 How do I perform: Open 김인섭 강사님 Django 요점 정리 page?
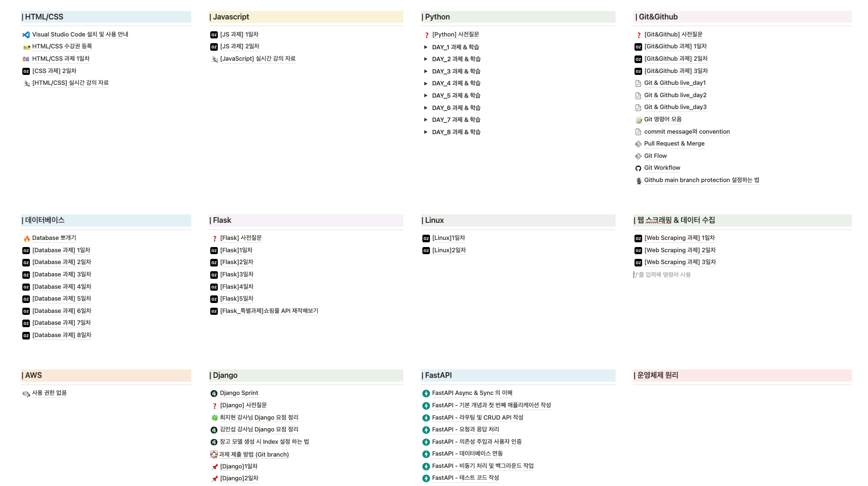259,430
